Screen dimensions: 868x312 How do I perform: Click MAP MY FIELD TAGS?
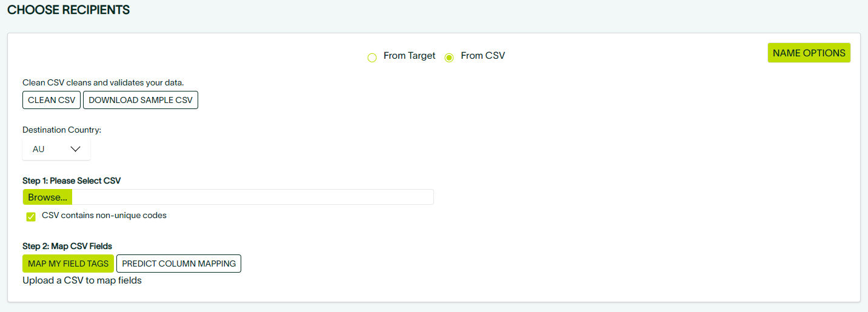tap(68, 264)
